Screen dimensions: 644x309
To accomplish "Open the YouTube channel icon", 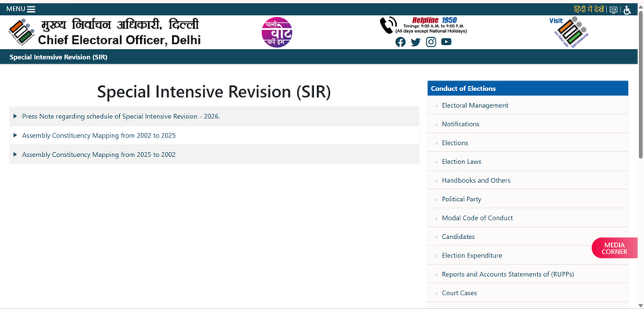I will [446, 42].
